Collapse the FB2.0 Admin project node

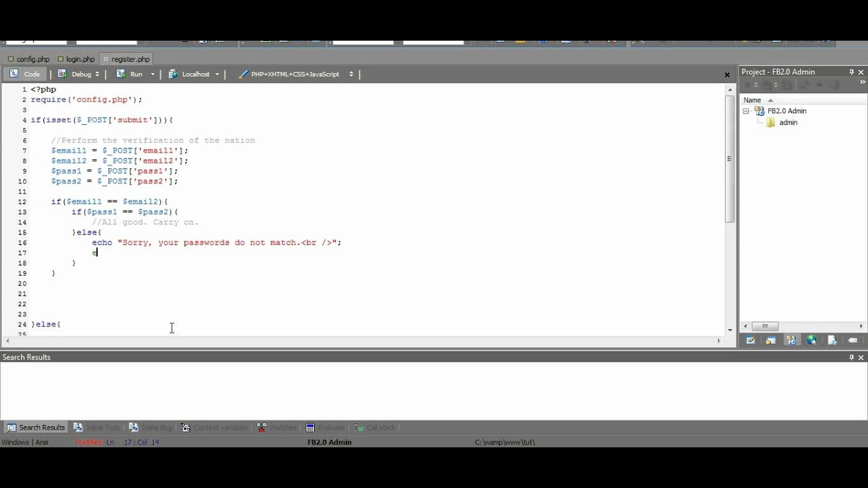[x=746, y=111]
